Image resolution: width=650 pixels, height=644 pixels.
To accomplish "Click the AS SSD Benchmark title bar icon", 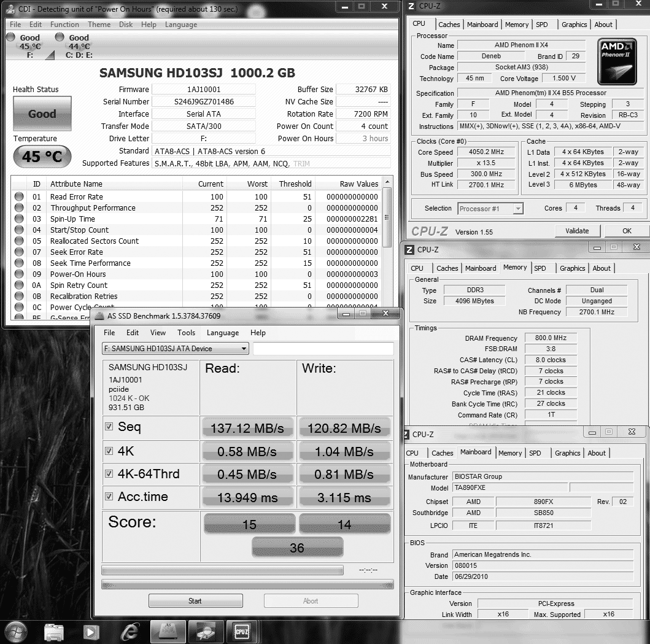I will (x=99, y=316).
